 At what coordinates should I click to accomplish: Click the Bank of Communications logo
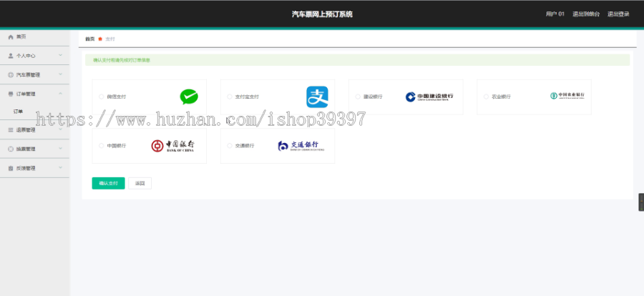pyautogui.click(x=301, y=146)
